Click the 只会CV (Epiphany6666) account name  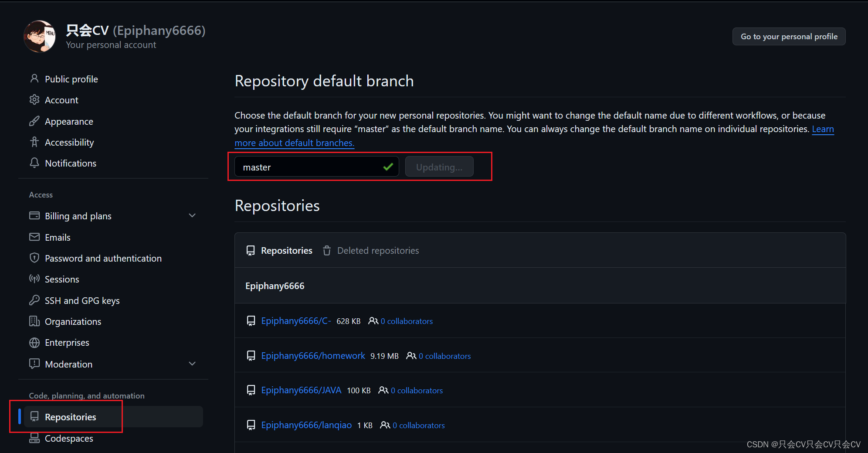coord(136,31)
